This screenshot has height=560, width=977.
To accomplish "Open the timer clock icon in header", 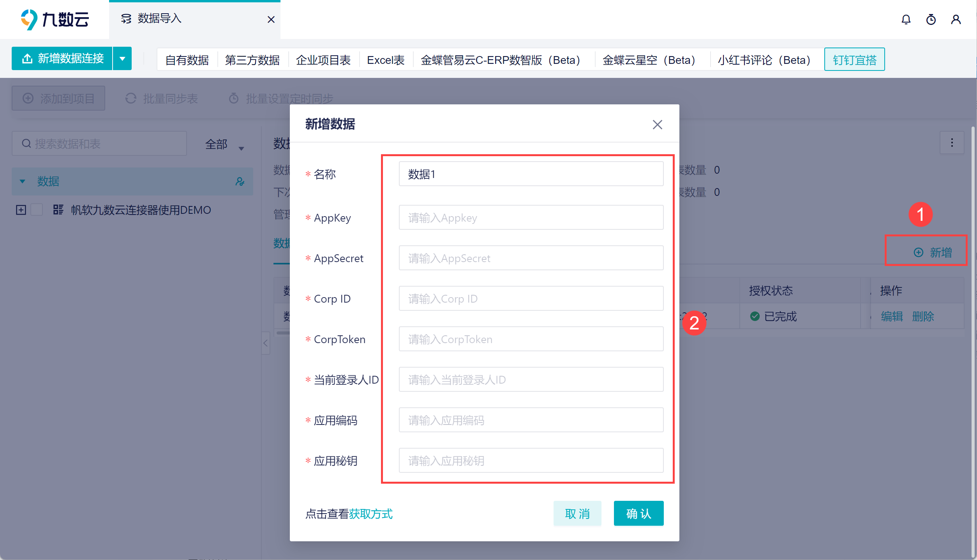I will click(x=931, y=19).
